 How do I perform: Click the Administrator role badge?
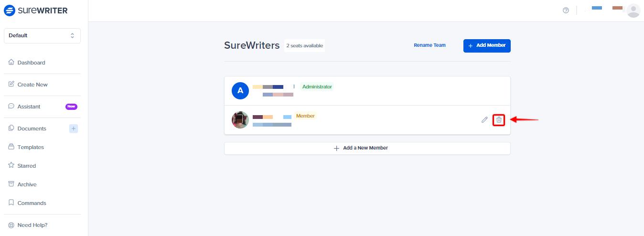point(317,87)
